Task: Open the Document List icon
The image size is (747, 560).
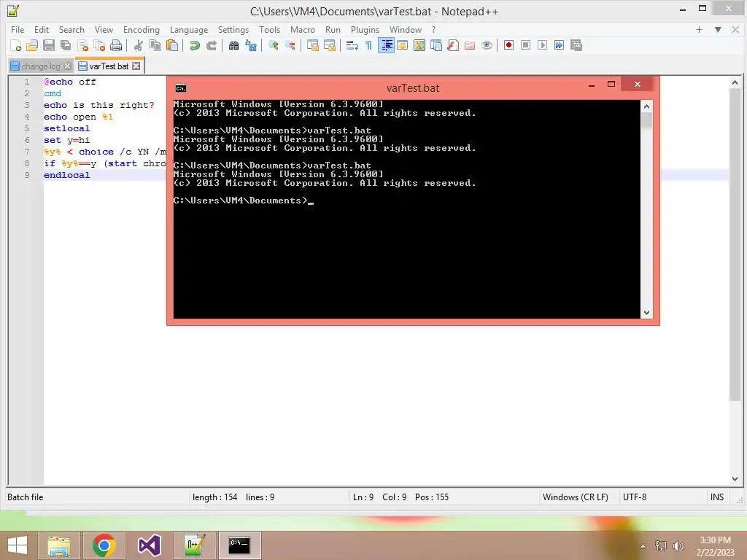Action: [x=436, y=45]
